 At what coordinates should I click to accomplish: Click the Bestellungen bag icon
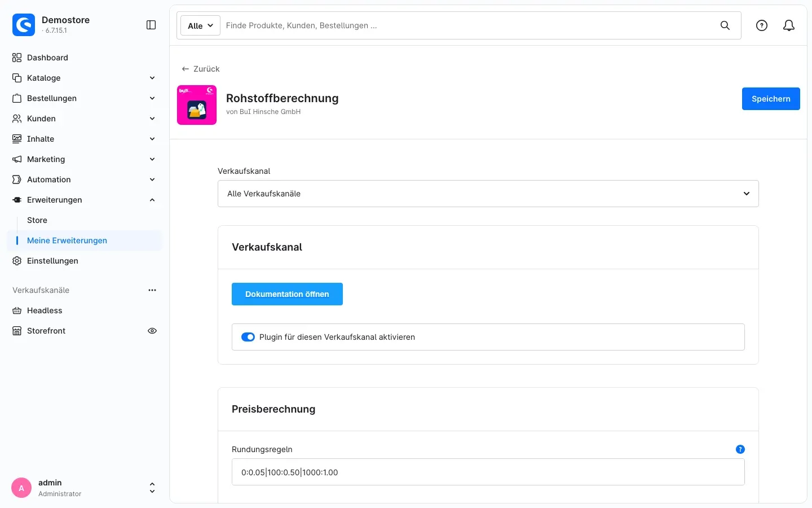click(x=17, y=98)
